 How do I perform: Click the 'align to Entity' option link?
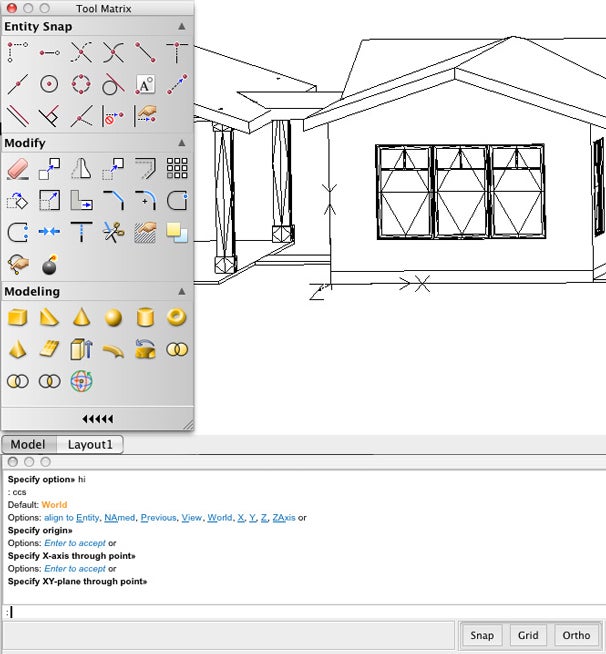click(x=71, y=518)
